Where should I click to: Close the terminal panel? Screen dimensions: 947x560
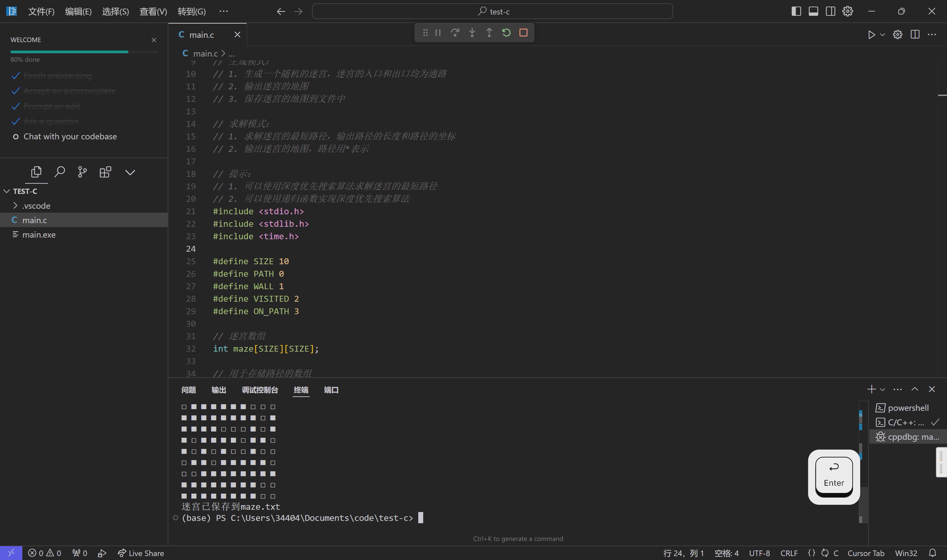(x=932, y=389)
